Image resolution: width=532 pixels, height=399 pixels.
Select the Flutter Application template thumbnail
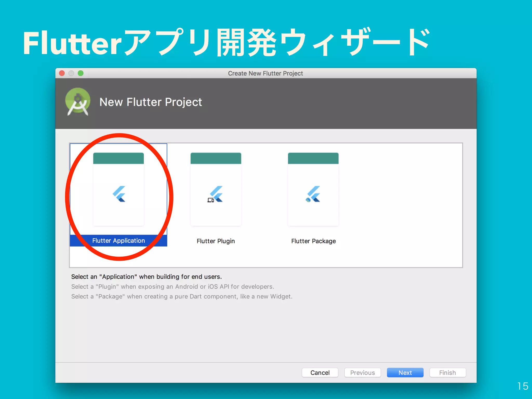[x=118, y=189]
